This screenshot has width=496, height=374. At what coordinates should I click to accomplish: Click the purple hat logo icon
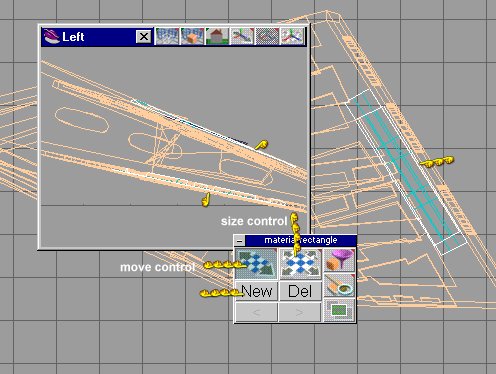click(x=51, y=37)
